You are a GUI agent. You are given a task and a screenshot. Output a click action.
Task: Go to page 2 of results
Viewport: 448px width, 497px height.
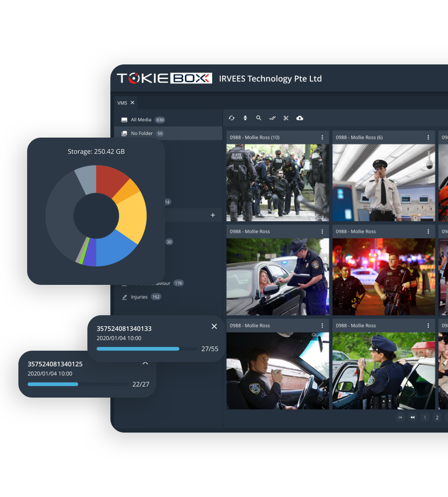[x=437, y=417]
